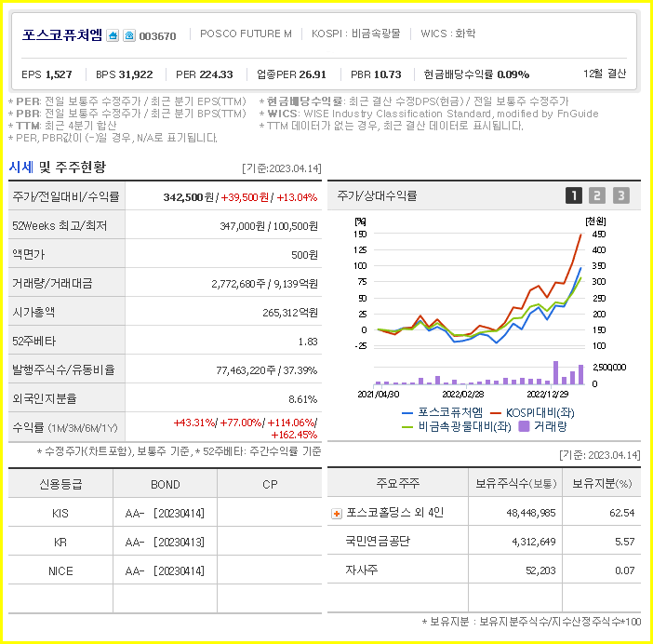
Task: Click the 보유주식수(보통) column header
Action: pyautogui.click(x=516, y=483)
